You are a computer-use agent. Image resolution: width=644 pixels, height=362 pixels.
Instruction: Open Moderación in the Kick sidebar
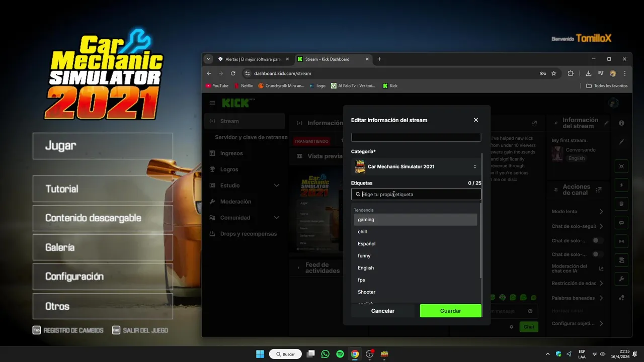[x=245, y=202]
